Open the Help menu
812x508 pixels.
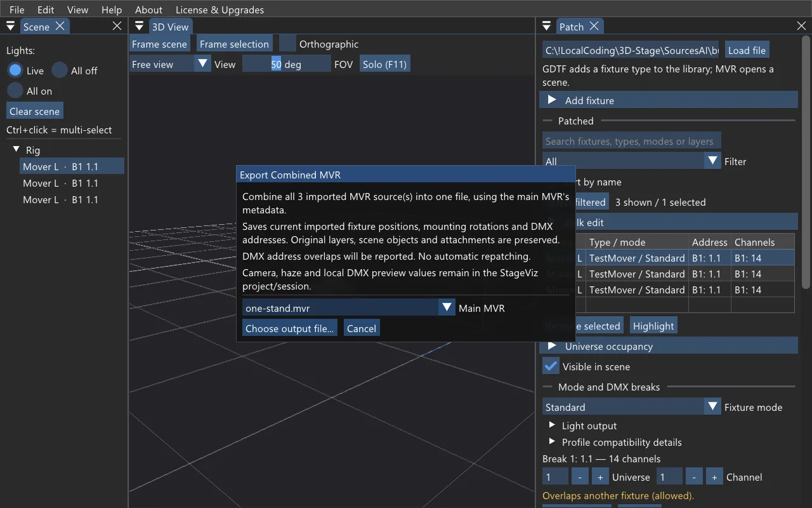click(112, 10)
